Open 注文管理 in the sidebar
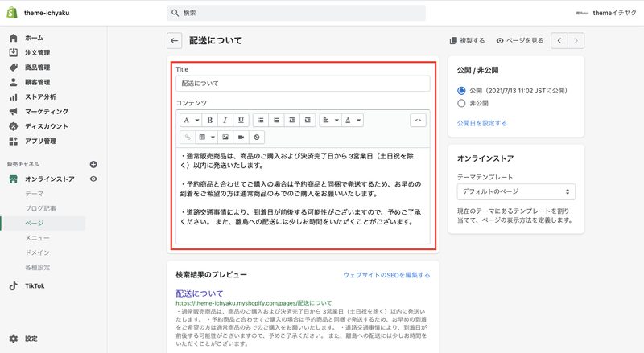 click(x=37, y=52)
